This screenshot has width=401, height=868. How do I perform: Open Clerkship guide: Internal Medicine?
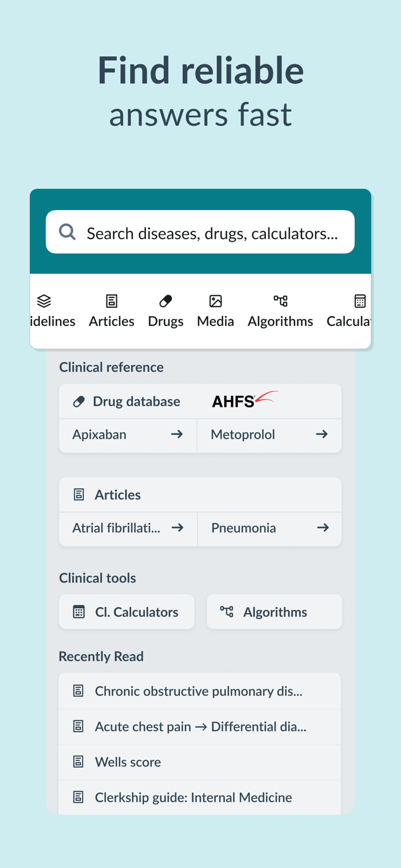pyautogui.click(x=193, y=797)
